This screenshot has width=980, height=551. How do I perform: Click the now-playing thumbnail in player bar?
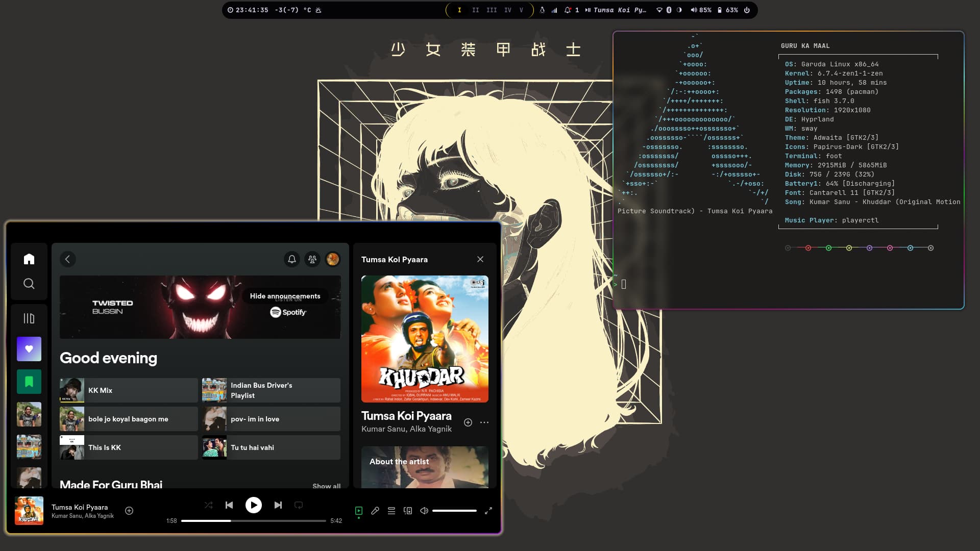pyautogui.click(x=29, y=511)
